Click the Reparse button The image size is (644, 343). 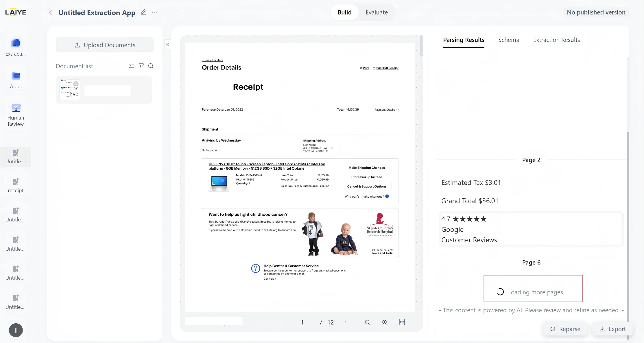click(565, 329)
